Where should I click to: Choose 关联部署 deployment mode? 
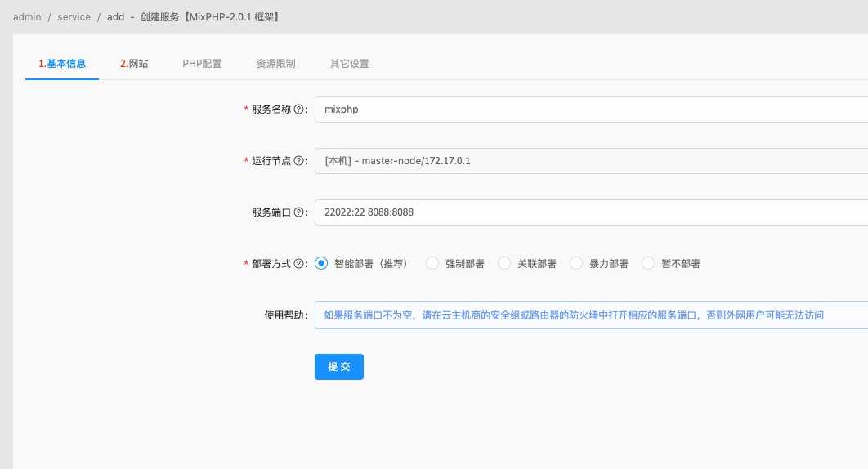tap(504, 264)
